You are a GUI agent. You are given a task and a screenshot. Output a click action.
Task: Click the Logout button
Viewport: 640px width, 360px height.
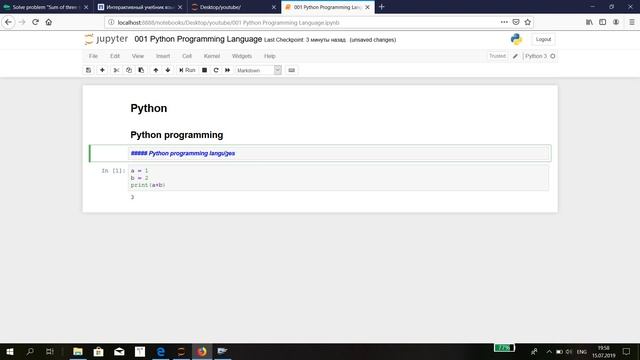point(543,40)
